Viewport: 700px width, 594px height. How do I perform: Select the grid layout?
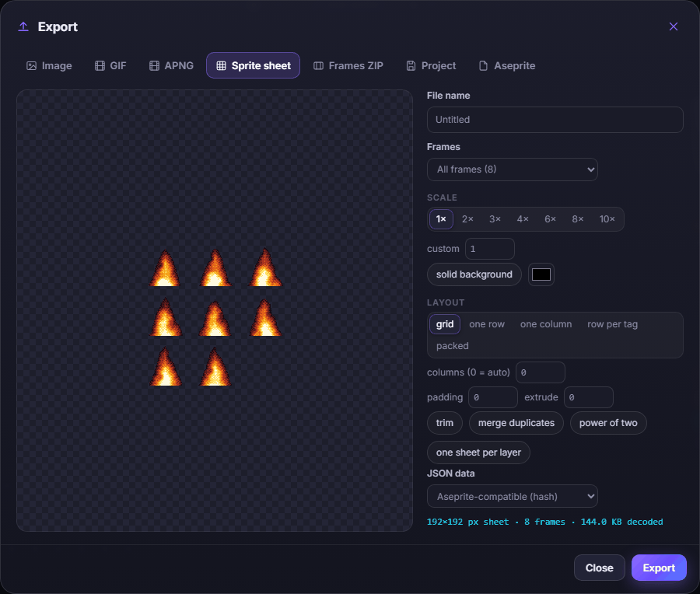click(445, 324)
